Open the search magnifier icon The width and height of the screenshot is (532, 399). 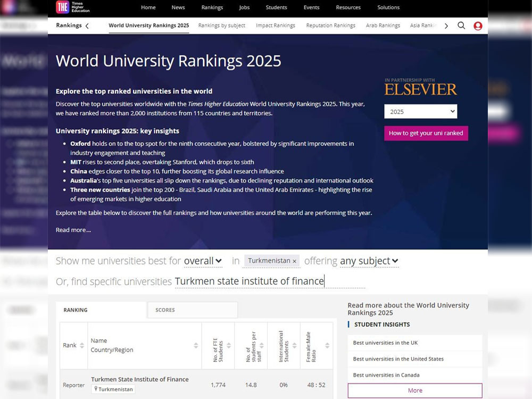(461, 26)
